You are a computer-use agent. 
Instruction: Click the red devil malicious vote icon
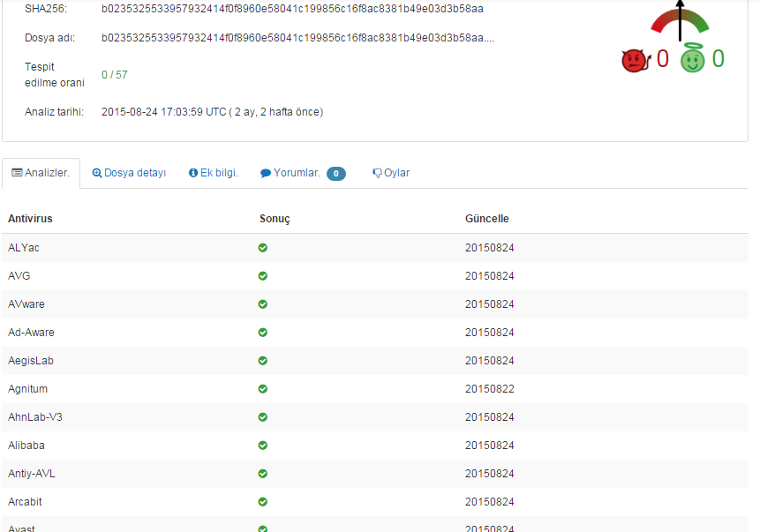point(636,61)
